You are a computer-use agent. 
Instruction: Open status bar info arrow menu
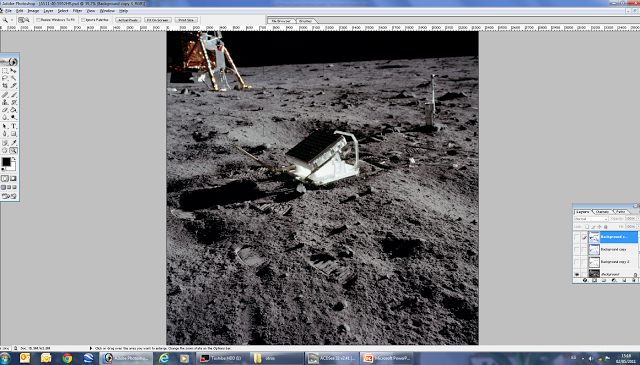[91, 348]
